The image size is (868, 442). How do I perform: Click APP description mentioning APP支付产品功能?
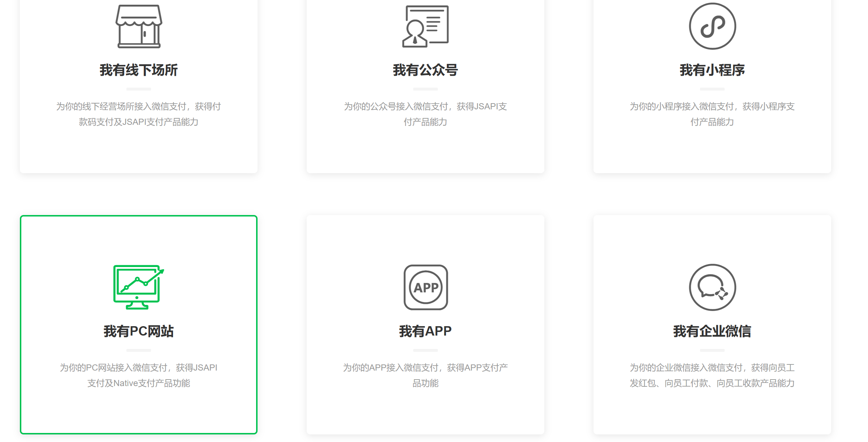425,375
